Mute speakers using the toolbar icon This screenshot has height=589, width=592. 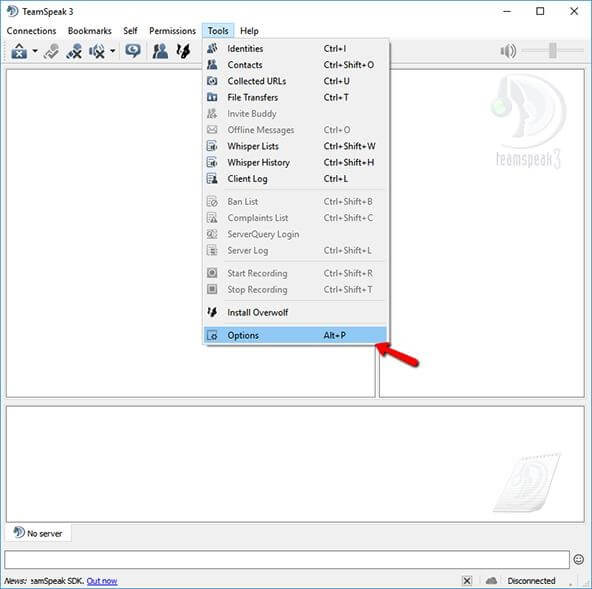point(97,51)
